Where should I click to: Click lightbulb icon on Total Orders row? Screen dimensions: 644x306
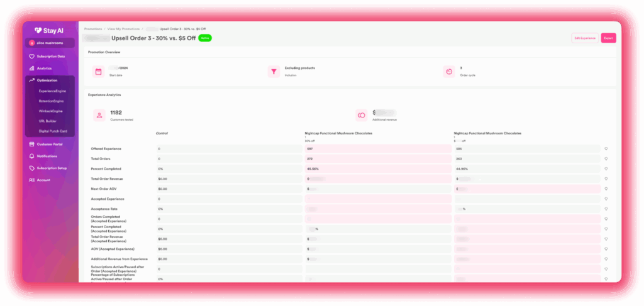coord(606,159)
